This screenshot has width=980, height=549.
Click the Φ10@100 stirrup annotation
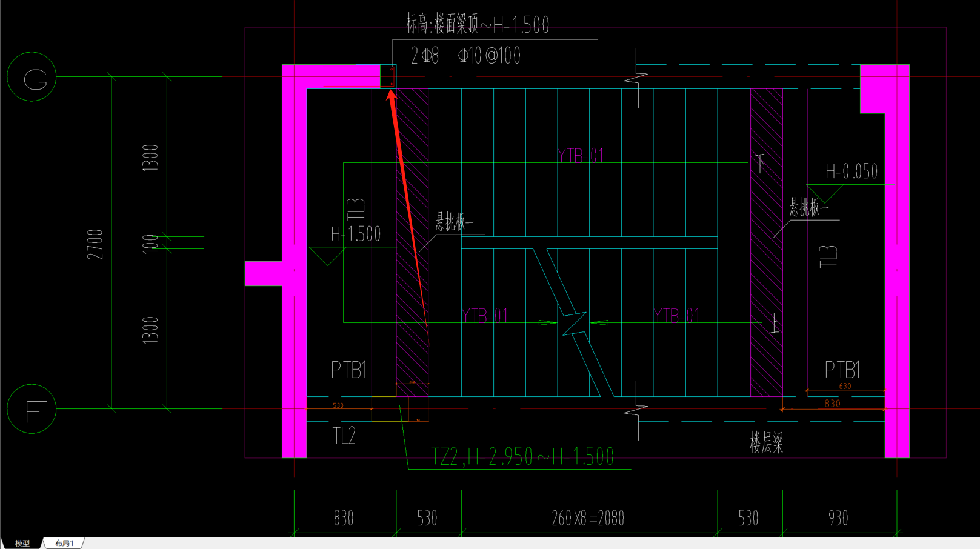[489, 56]
